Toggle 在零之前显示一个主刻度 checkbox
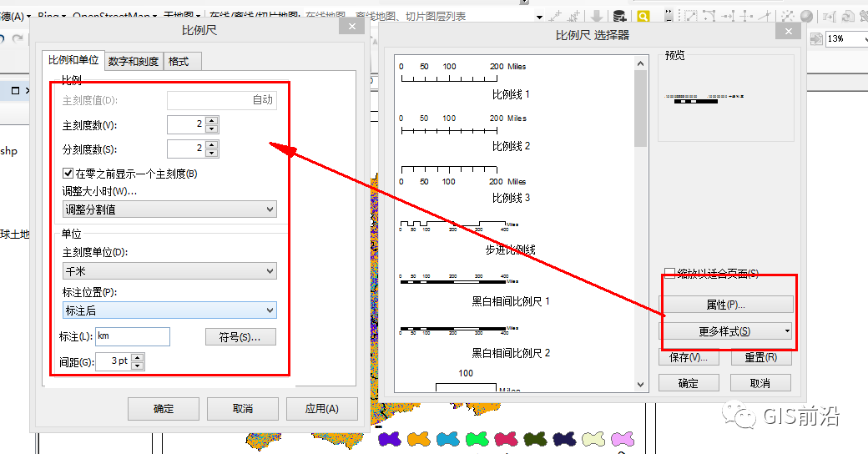Screen dimensions: 868x454 68,174
